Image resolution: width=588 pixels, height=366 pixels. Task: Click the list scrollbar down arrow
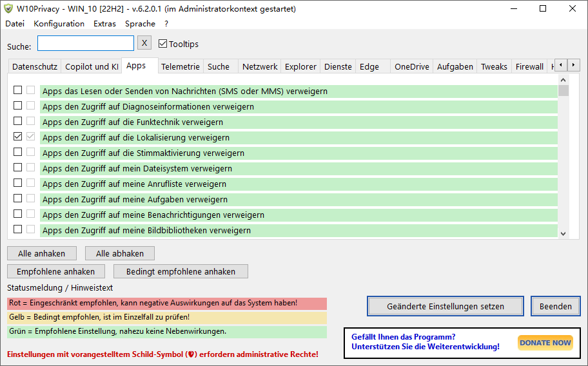point(563,233)
